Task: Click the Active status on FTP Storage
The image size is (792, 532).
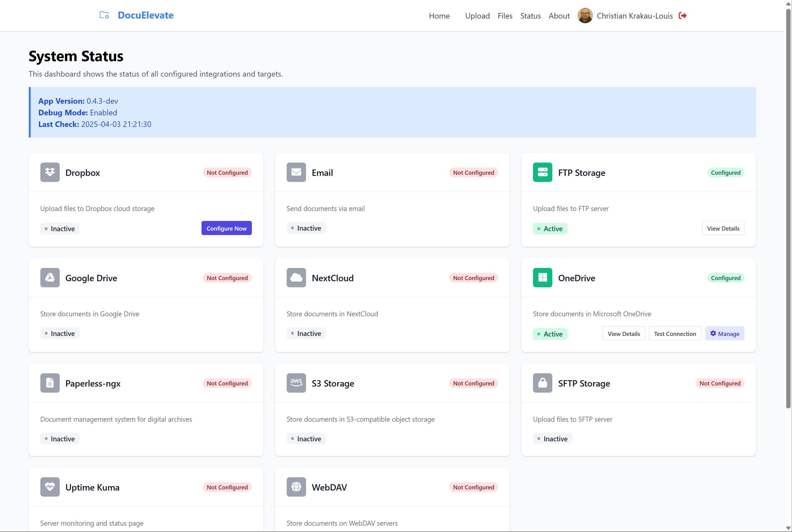Action: [x=550, y=229]
